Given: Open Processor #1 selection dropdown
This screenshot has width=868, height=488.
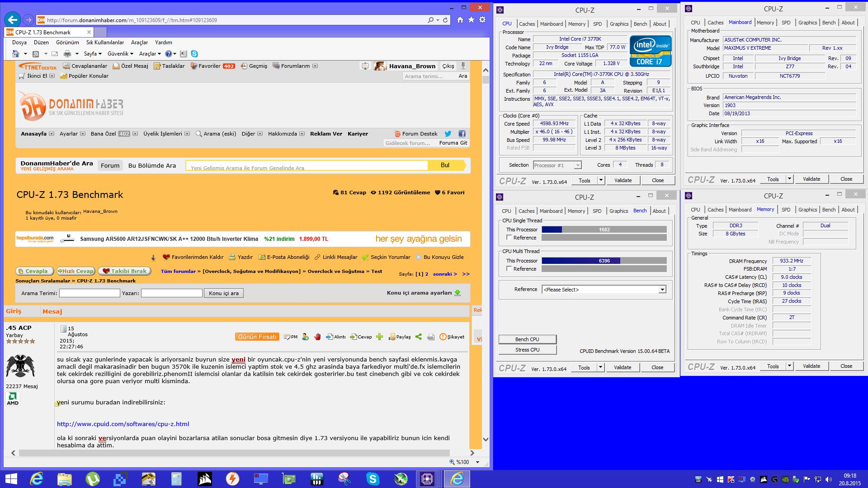Looking at the screenshot, I should [557, 165].
